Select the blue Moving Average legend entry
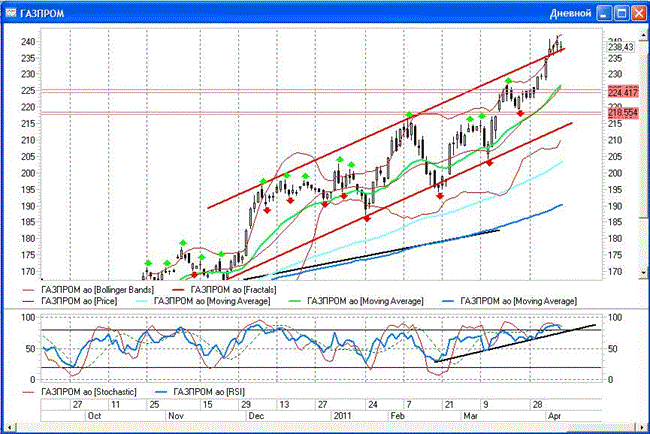Screen dimensions: 650x434 click(509, 301)
